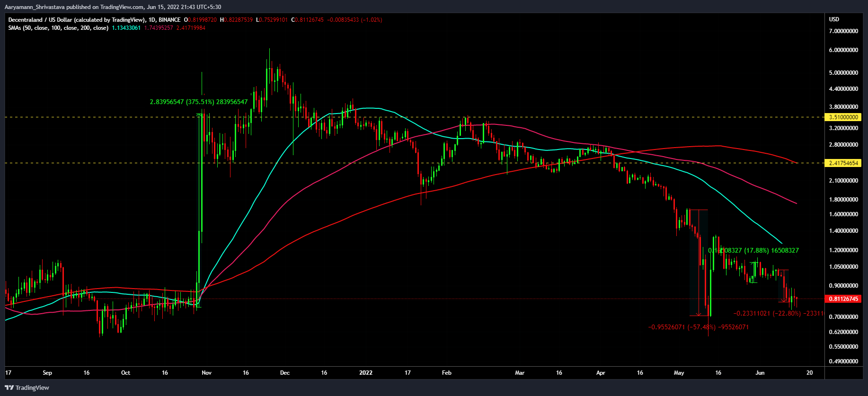Click the 2.41754654 yellow price label
Viewport: 868px width, 396px height.
coord(843,163)
